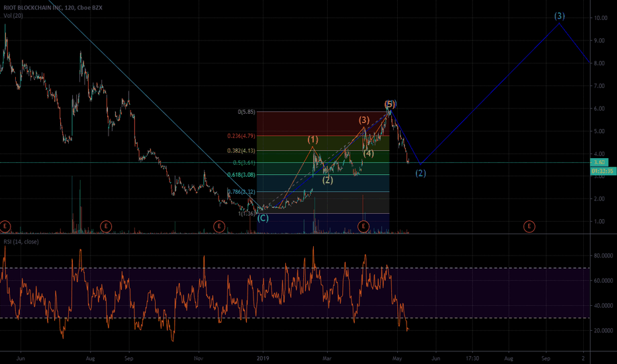The height and width of the screenshot is (364, 617).
Task: Click the 2.00 price axis label
Action: (x=599, y=199)
